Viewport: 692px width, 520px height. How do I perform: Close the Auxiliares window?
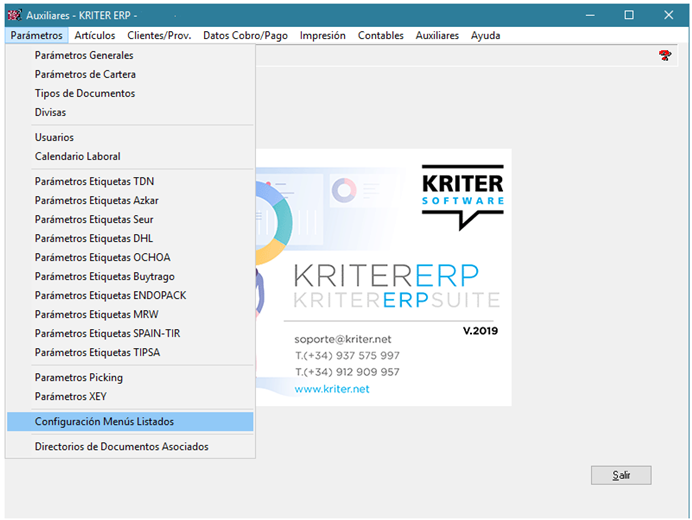669,15
